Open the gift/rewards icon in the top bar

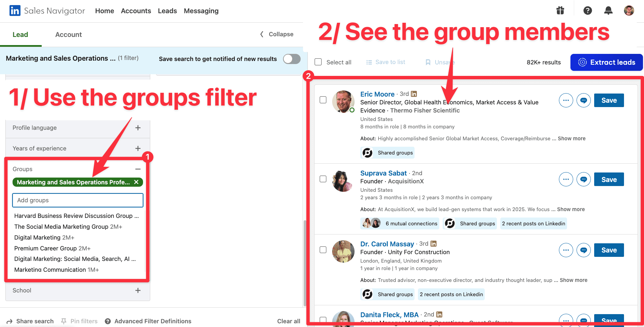click(560, 11)
